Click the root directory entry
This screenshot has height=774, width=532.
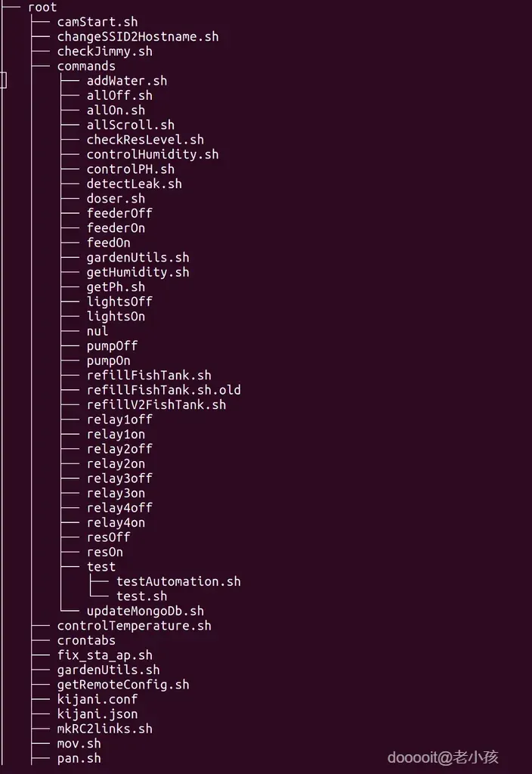42,8
